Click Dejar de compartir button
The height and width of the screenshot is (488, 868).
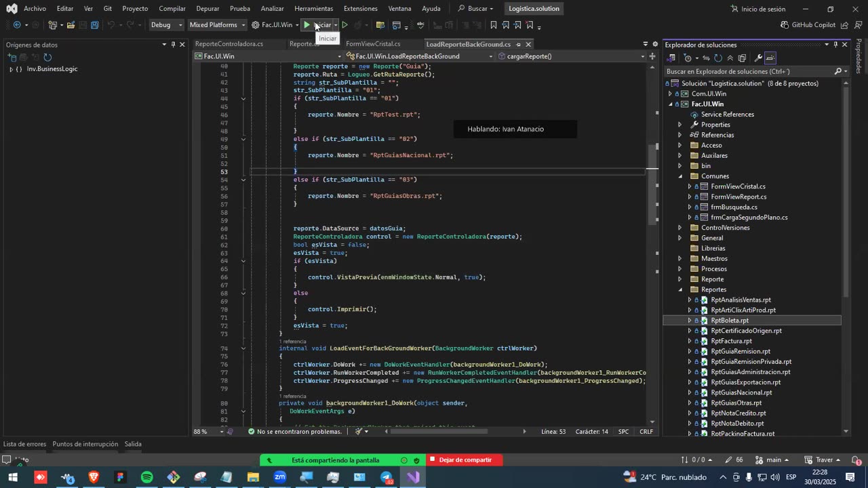pyautogui.click(x=465, y=460)
